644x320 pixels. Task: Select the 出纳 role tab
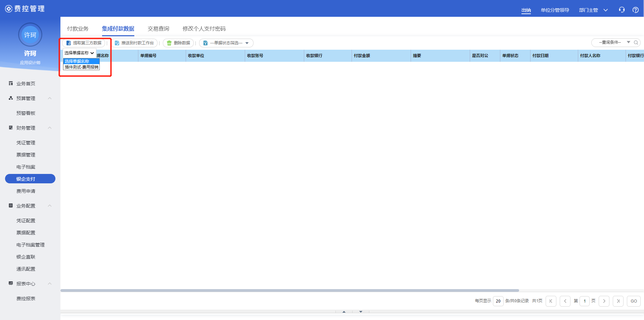coord(526,10)
